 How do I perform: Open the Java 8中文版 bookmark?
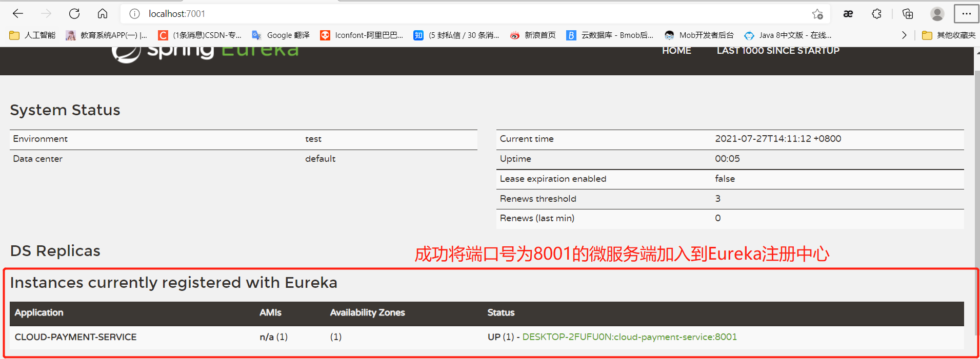pyautogui.click(x=788, y=35)
